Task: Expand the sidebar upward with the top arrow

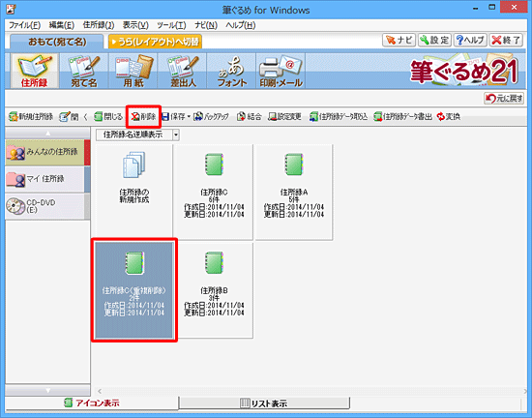Action: click(x=47, y=134)
